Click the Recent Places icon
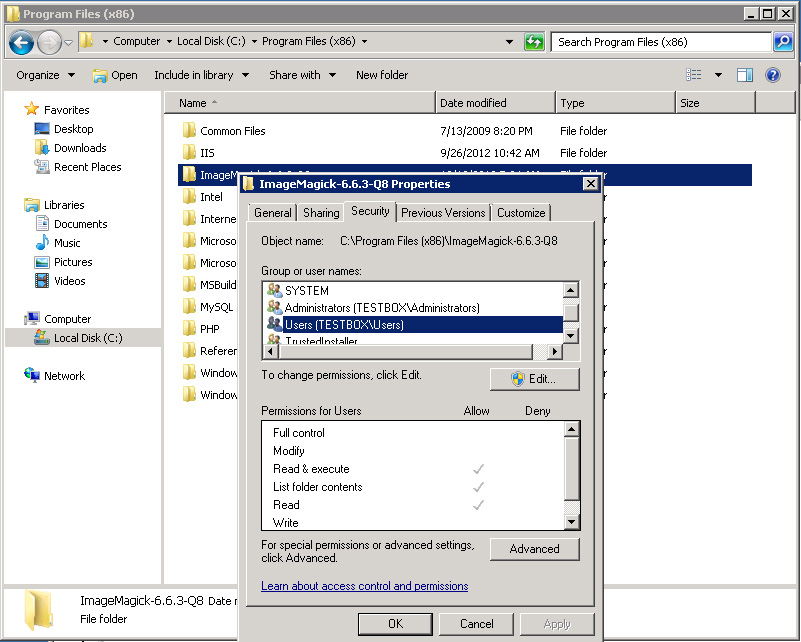The width and height of the screenshot is (801, 642). (x=42, y=167)
